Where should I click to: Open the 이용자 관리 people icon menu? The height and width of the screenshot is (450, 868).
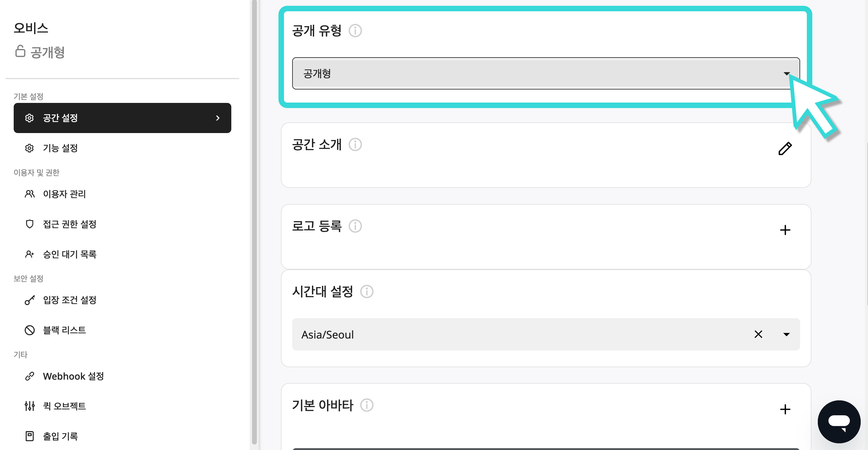tap(30, 194)
